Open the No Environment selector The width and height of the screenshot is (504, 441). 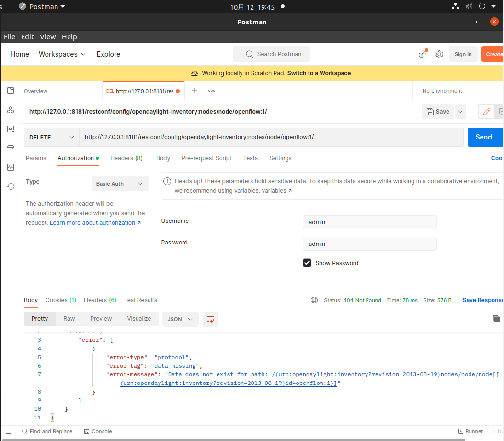[442, 91]
